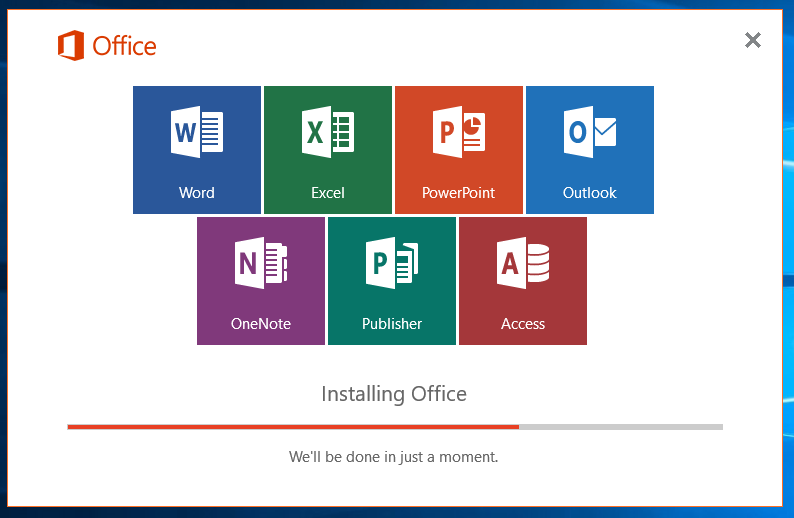Click the "Installing Office" heading
The image size is (794, 518).
pos(394,394)
